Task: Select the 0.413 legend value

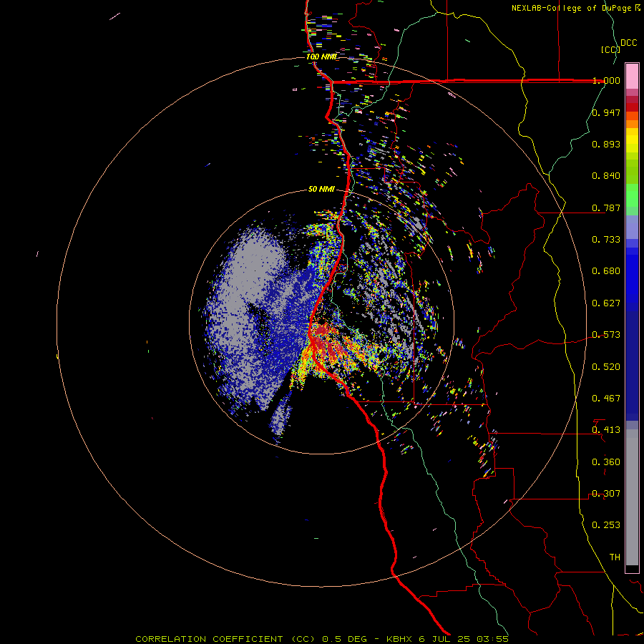Action: tap(606, 430)
